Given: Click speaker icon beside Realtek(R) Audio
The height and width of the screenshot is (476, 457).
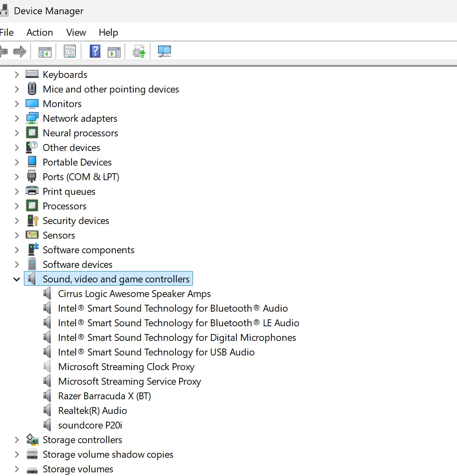Looking at the screenshot, I should coord(47,410).
